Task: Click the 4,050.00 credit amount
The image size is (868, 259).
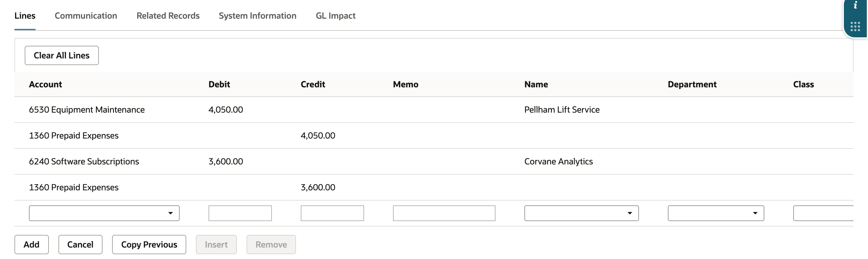Action: pos(318,136)
